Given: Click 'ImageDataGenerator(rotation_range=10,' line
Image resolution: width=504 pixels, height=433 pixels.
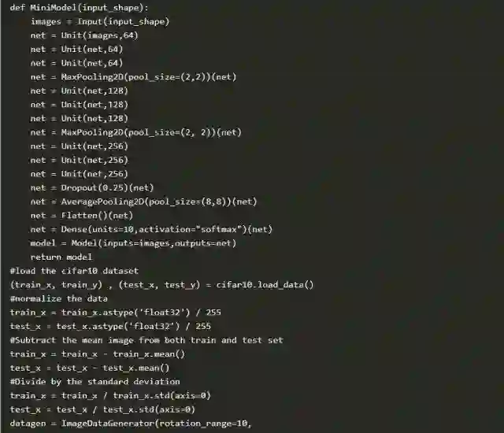Looking at the screenshot, I should point(131,424).
